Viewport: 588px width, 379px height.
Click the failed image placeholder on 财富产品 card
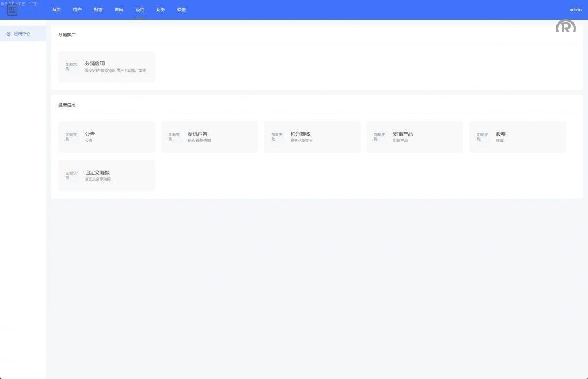point(380,137)
